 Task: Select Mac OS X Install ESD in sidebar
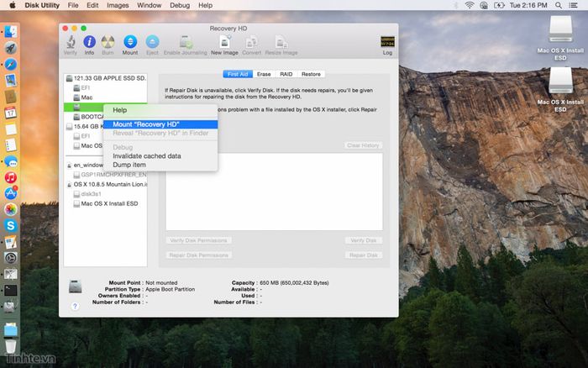pos(106,203)
